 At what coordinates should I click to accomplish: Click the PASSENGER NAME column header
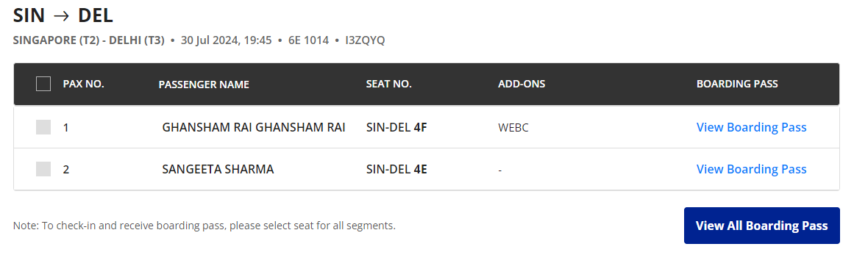coord(204,85)
